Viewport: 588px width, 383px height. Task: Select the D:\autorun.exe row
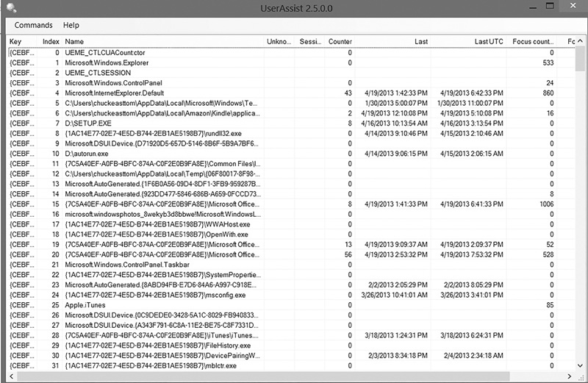click(291, 154)
